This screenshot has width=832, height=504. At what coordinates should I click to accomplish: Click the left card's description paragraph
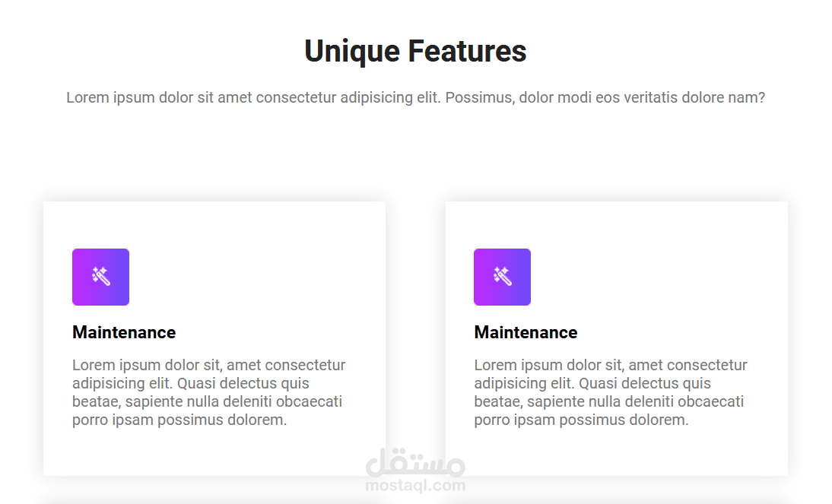208,392
